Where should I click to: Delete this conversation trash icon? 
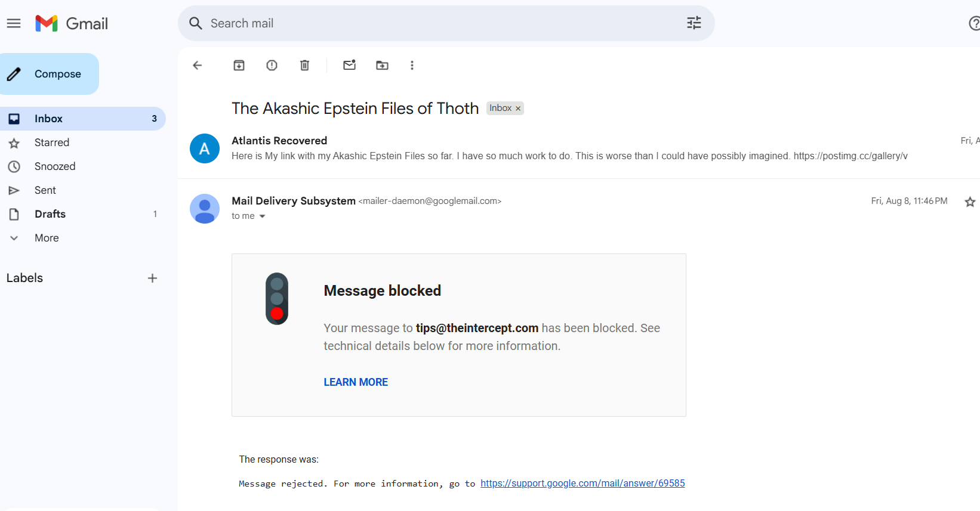tap(304, 66)
